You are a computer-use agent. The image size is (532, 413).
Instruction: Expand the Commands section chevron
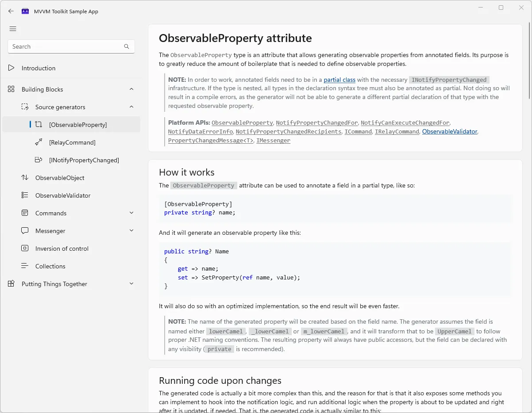131,213
